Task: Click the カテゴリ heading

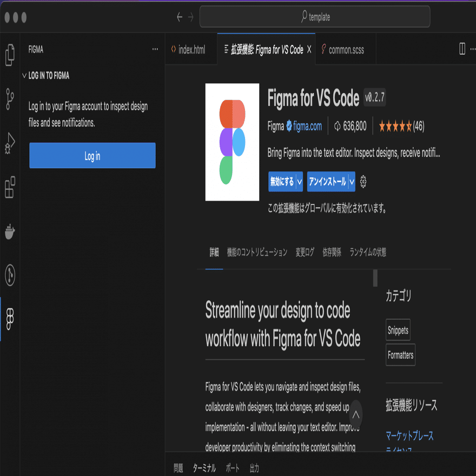Action: tap(398, 295)
